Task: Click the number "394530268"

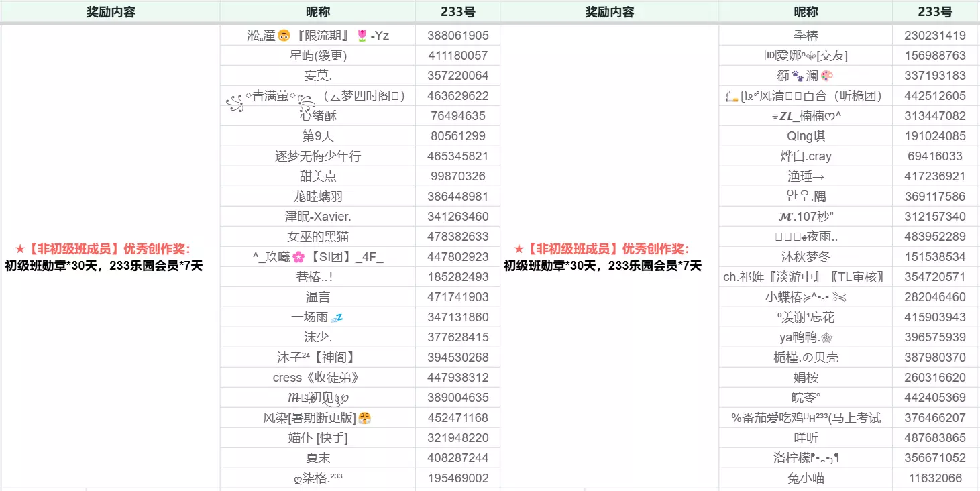Action: (x=458, y=358)
